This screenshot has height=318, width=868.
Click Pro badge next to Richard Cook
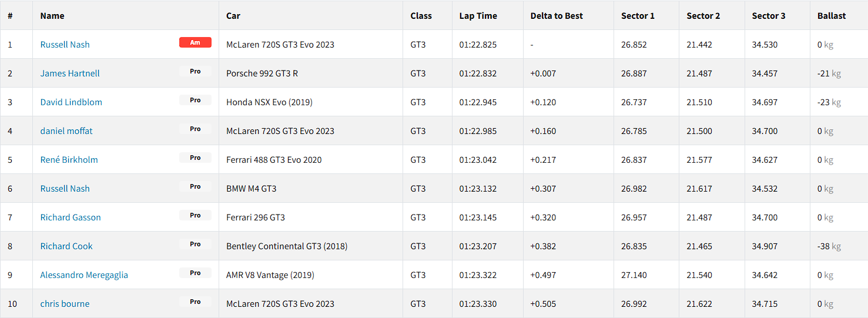click(x=195, y=244)
